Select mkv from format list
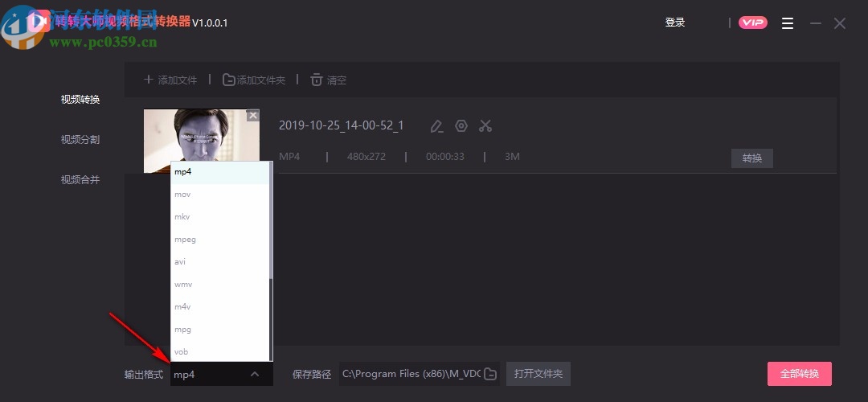This screenshot has height=402, width=868. tap(219, 217)
